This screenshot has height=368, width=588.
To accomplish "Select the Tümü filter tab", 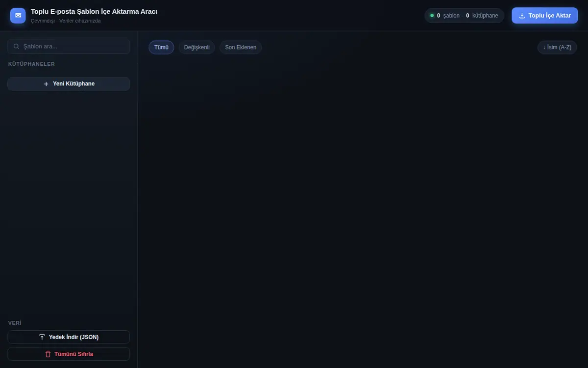I will 161,47.
